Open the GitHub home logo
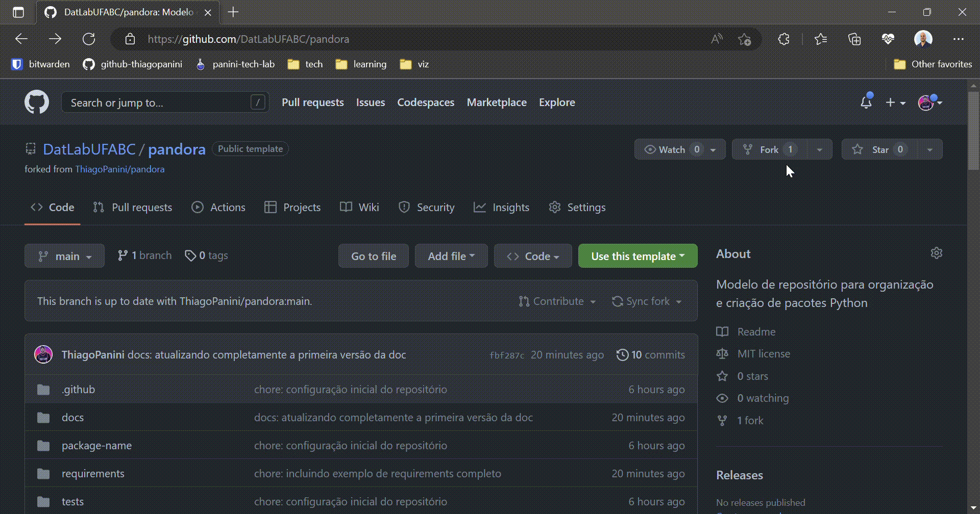This screenshot has width=980, height=514. point(37,102)
